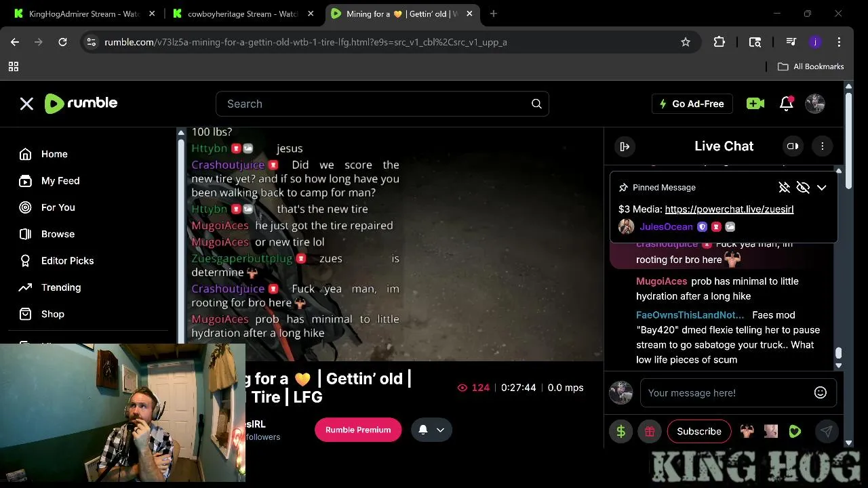Open Chrome profile avatar
The width and height of the screenshot is (868, 488).
tap(815, 42)
